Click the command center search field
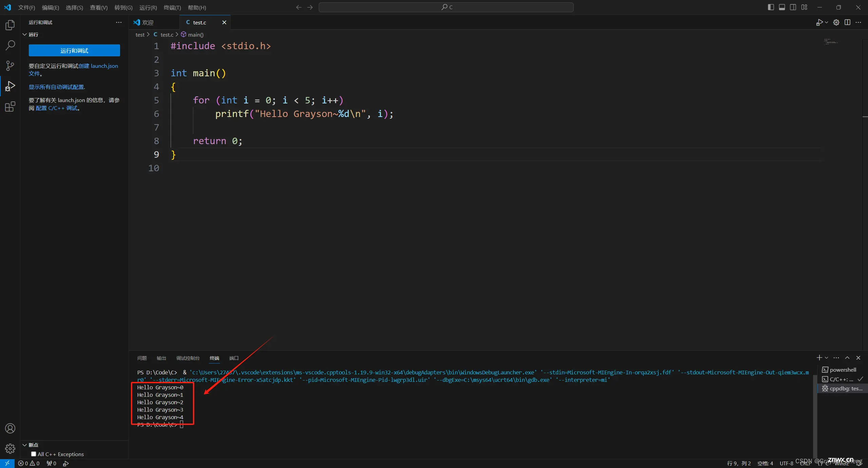 click(446, 7)
